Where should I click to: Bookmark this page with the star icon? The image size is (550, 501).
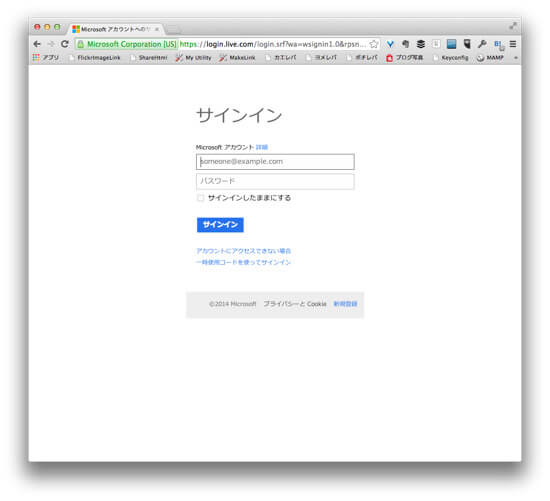[374, 44]
